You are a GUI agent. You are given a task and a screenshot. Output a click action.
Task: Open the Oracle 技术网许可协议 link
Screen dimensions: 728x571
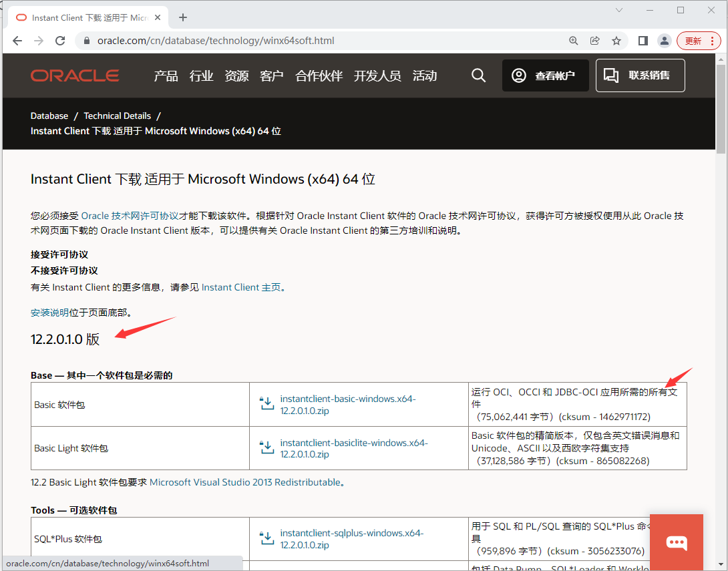pyautogui.click(x=130, y=216)
